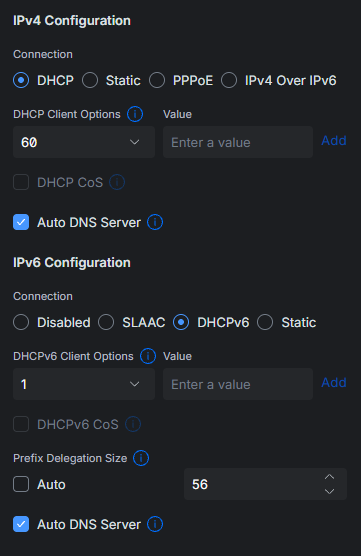Open info tooltip for DHCPv6 Client Options
Viewport: 361px width, 556px height.
(x=148, y=356)
